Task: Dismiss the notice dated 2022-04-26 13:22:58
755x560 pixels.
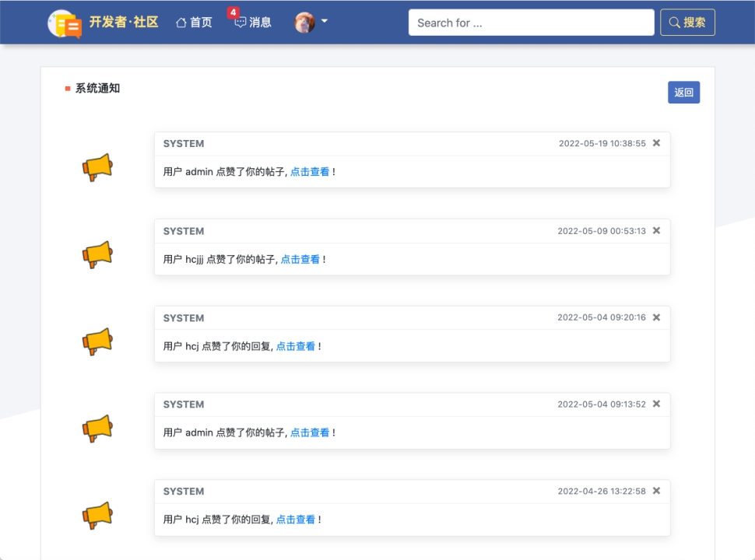Action: pyautogui.click(x=656, y=491)
